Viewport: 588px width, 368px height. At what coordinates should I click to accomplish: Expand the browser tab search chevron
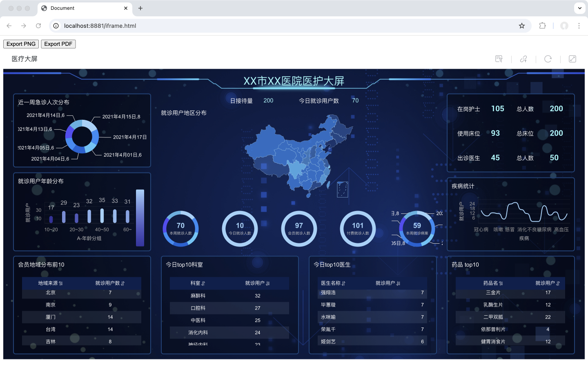(579, 8)
